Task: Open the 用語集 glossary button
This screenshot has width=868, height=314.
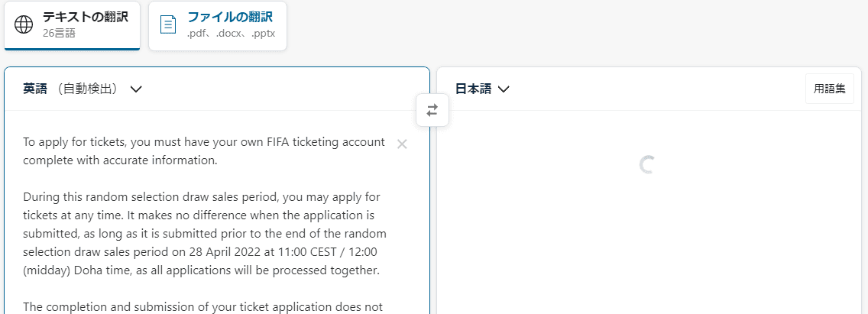Action: pyautogui.click(x=829, y=89)
